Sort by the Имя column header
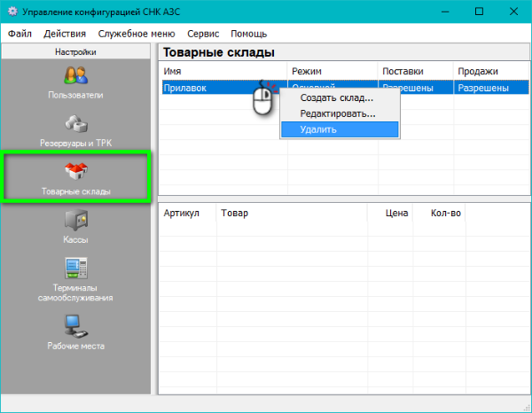 pos(223,71)
